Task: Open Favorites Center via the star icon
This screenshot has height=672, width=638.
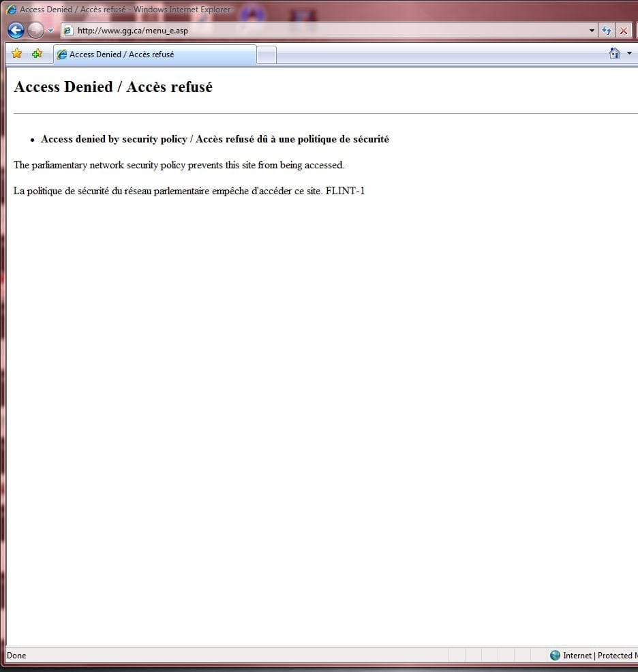Action: click(17, 54)
